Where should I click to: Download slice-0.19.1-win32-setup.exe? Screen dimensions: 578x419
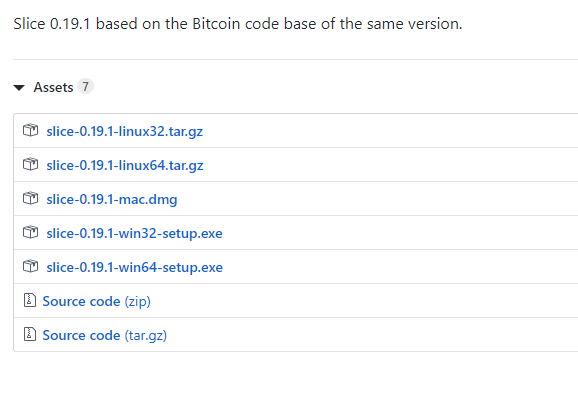pos(134,233)
